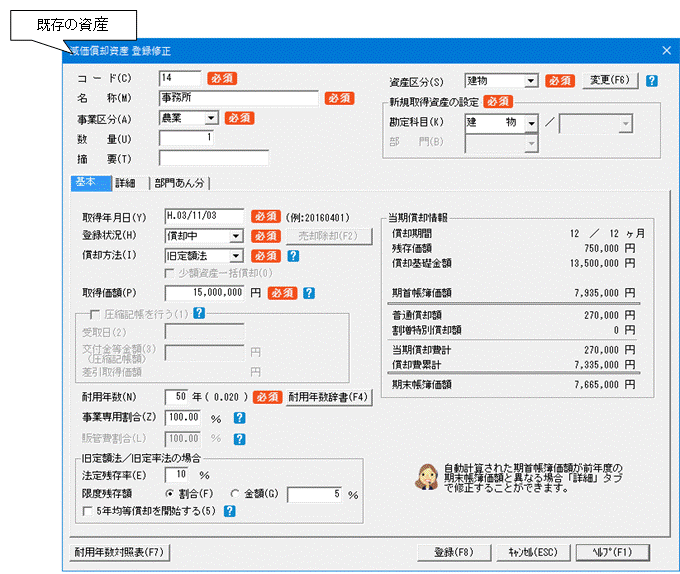Click 期末帳簿価額 value 7,665,000
This screenshot has height=574, width=680.
[x=596, y=385]
